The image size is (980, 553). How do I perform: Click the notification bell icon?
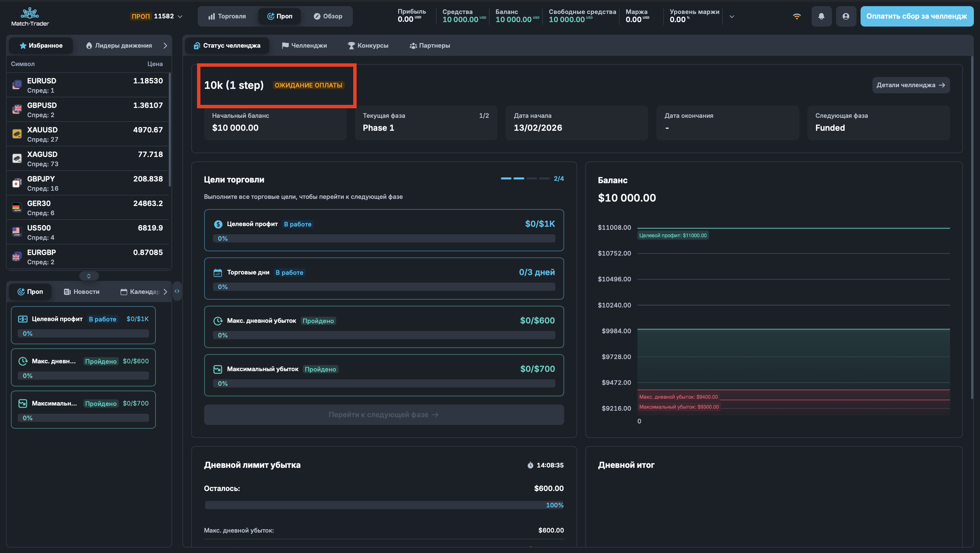tap(821, 16)
